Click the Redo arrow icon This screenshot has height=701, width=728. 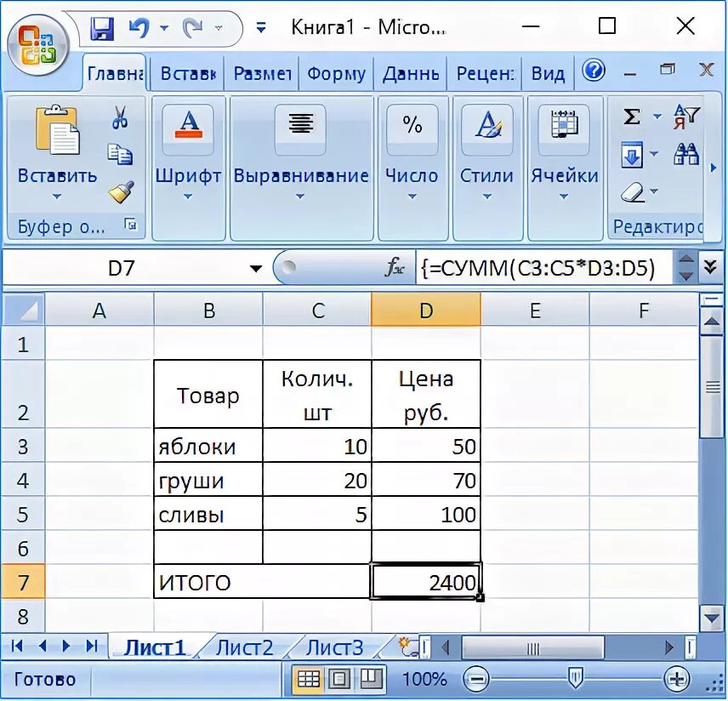click(194, 28)
